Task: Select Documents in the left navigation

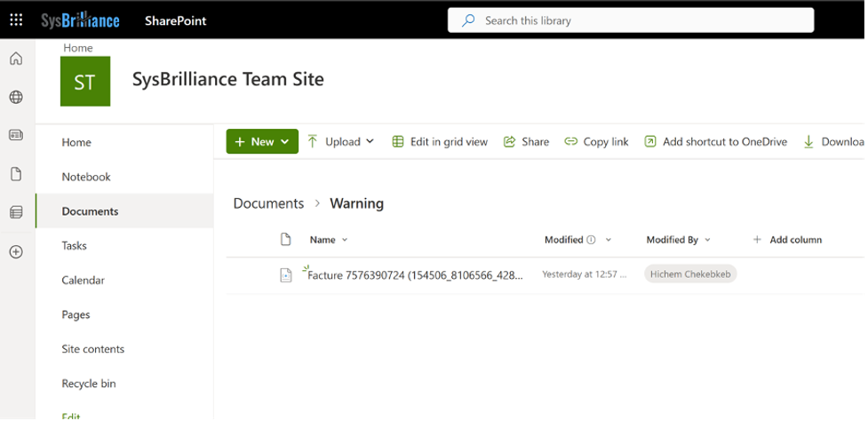Action: [x=124, y=210]
